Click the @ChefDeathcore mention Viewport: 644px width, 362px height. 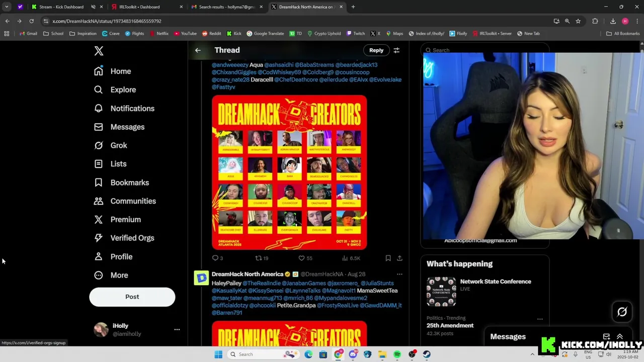tap(296, 79)
